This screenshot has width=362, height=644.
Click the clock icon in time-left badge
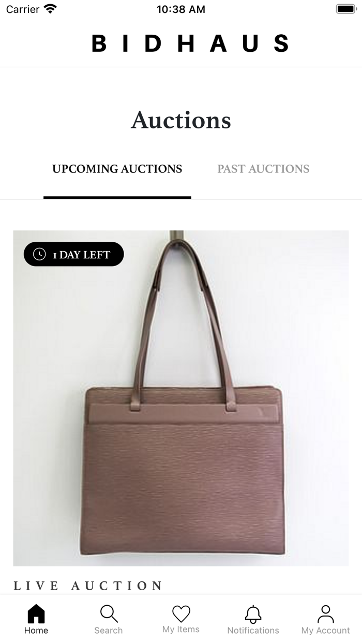click(x=39, y=254)
